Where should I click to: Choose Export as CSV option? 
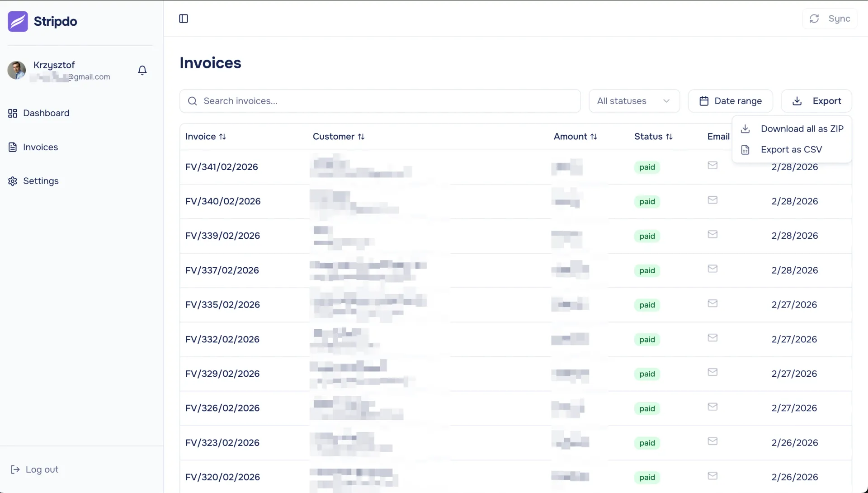pyautogui.click(x=791, y=150)
